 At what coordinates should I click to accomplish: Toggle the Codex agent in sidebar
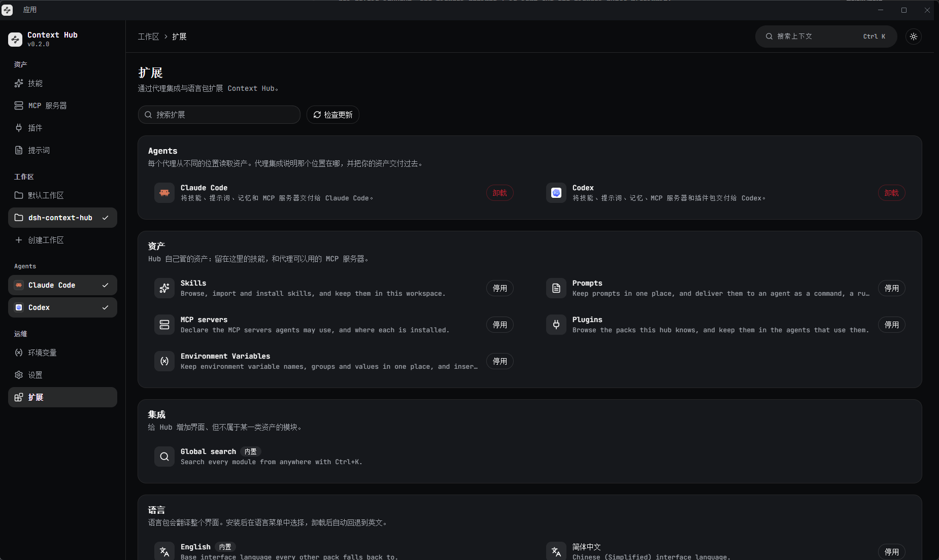[62, 307]
